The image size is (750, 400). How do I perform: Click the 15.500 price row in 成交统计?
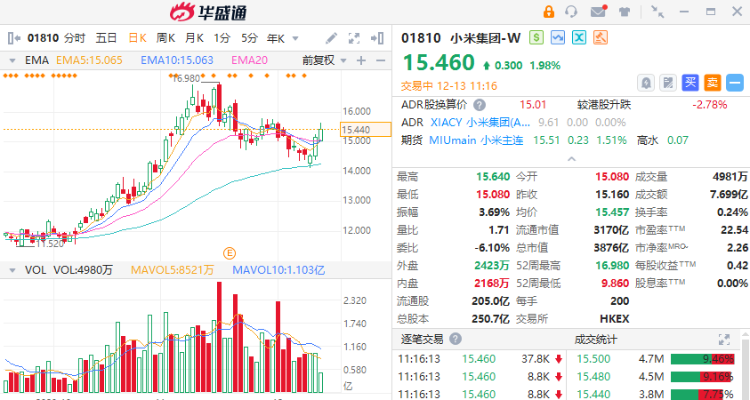pos(656,359)
